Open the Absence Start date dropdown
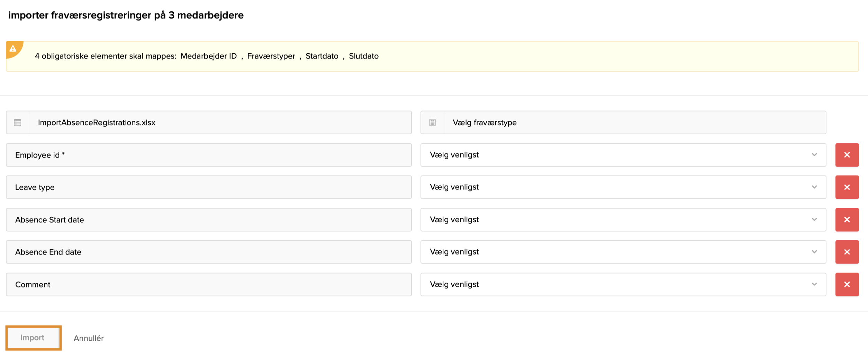The image size is (868, 356). coord(623,220)
